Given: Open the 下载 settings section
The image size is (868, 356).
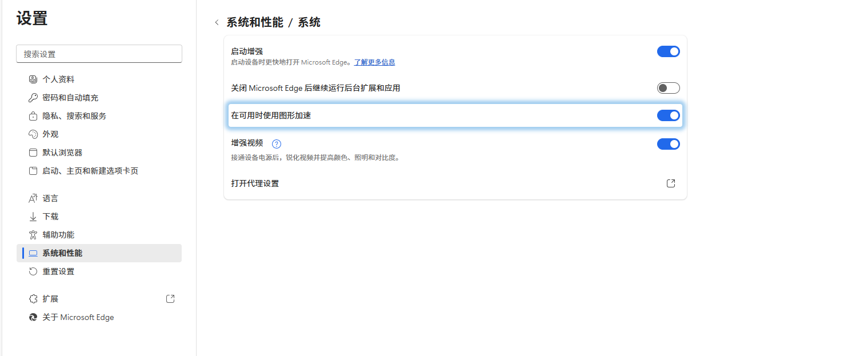Looking at the screenshot, I should (99, 217).
